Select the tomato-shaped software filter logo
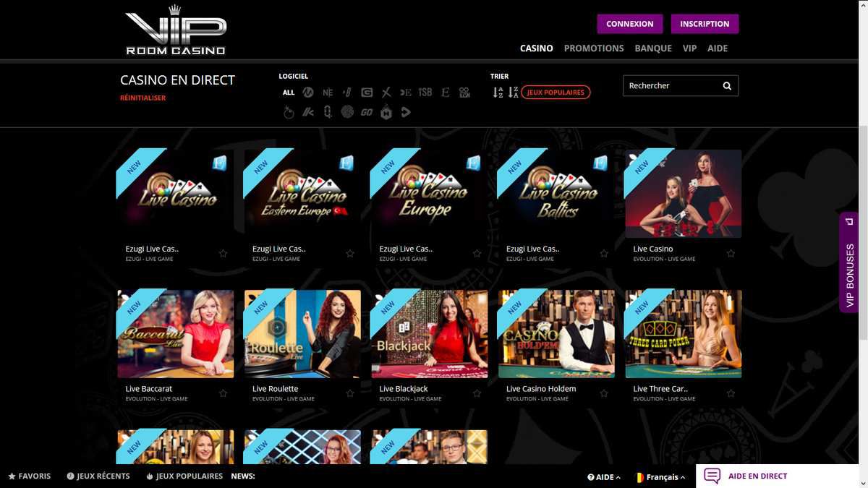 coord(289,112)
